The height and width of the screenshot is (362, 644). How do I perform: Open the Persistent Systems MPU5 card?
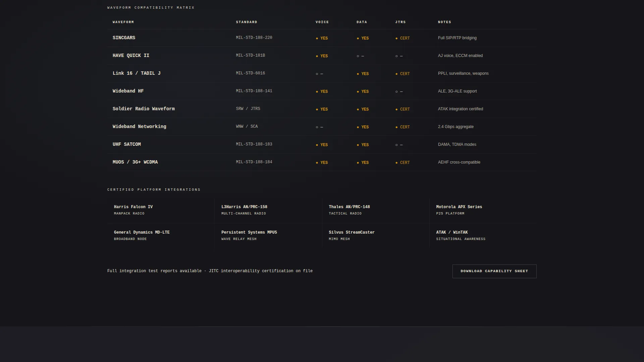pos(268,236)
